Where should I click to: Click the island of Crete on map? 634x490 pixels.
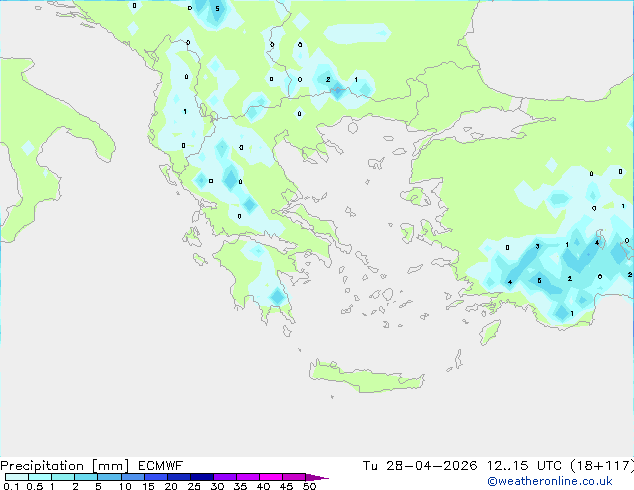366,378
